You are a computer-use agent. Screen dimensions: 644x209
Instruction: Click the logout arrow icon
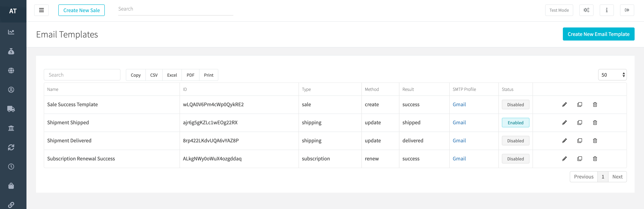tap(627, 10)
